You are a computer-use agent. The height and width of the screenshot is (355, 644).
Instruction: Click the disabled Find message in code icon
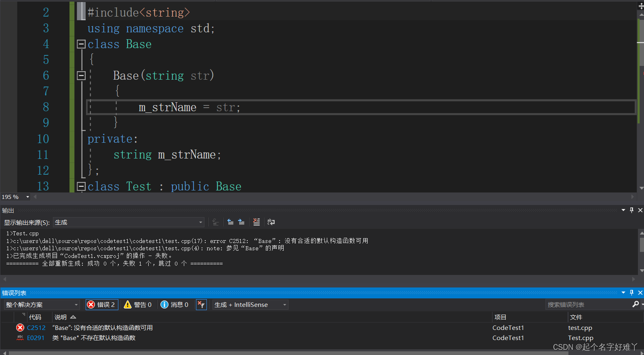215,222
